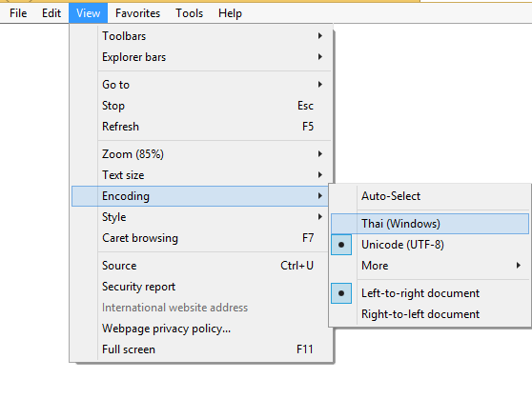Enter Full screen mode

point(200,349)
